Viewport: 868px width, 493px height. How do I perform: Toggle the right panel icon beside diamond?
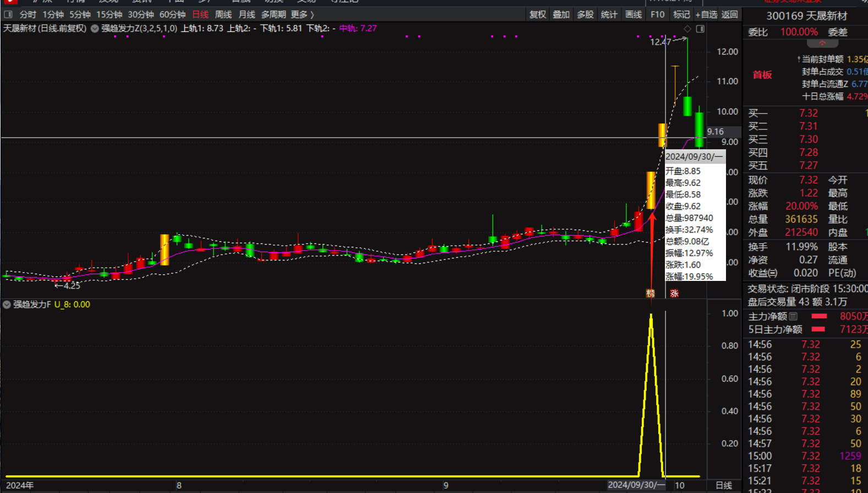[x=700, y=29]
